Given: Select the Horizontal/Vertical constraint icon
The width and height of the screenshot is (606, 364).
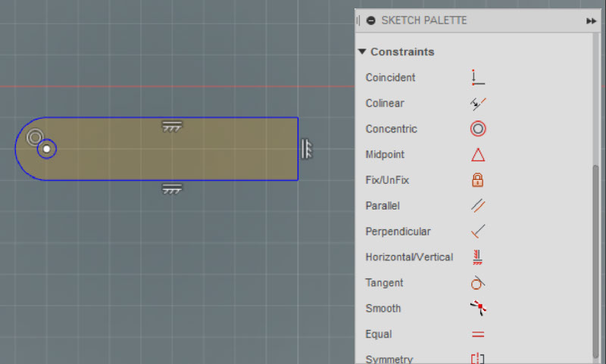Looking at the screenshot, I should 478,257.
